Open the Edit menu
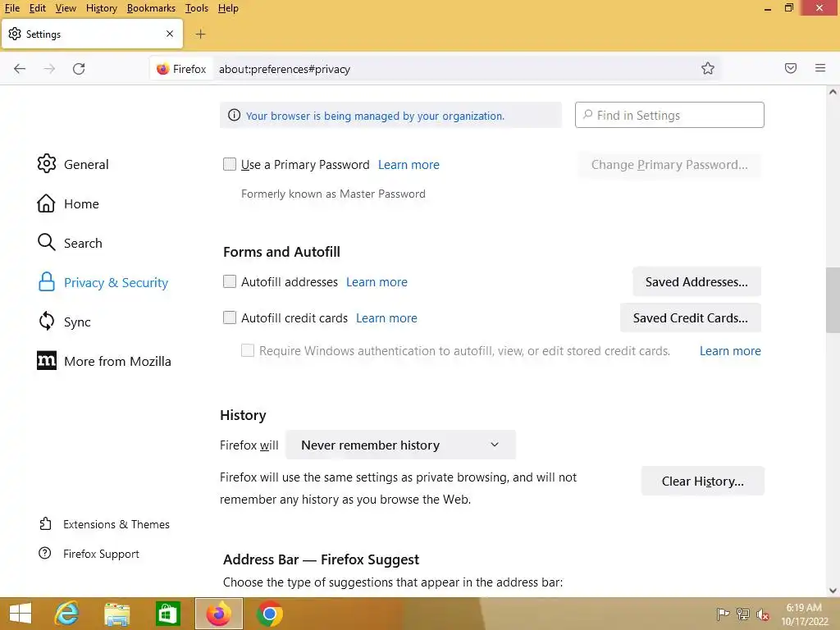The image size is (840, 630). 37,8
